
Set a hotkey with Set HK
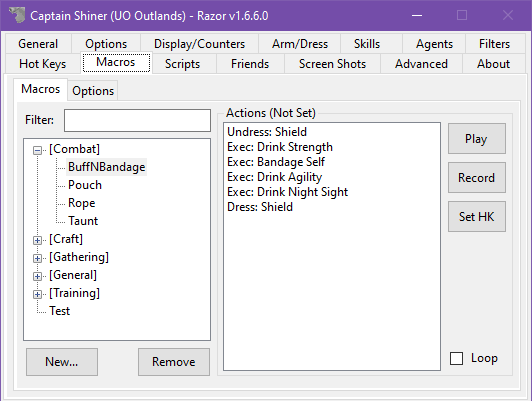click(x=476, y=217)
